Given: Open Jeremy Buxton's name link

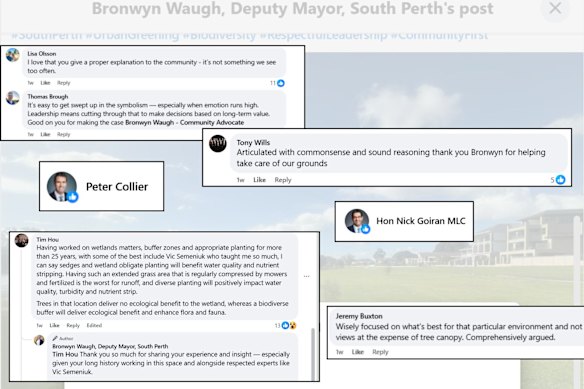Looking at the screenshot, I should (x=359, y=316).
